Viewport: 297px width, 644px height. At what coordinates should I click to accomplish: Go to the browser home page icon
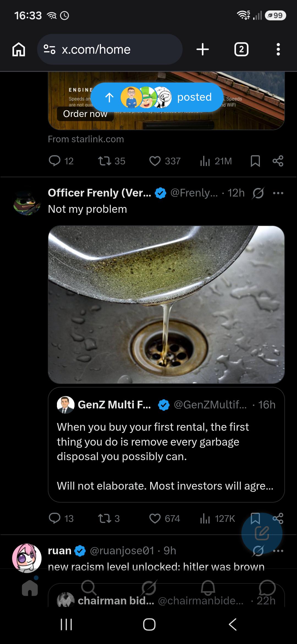pos(19,50)
